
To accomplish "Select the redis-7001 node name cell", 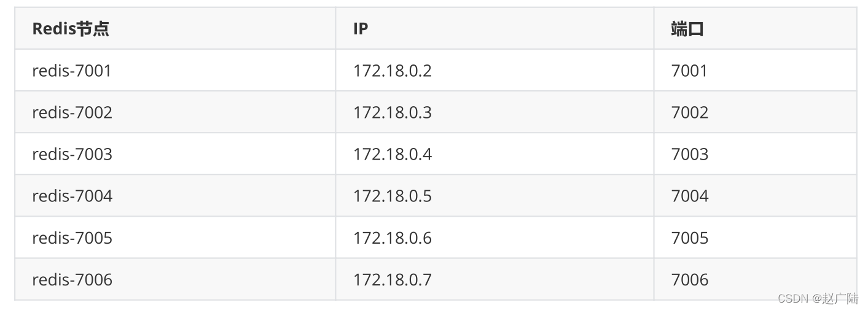I will [72, 71].
